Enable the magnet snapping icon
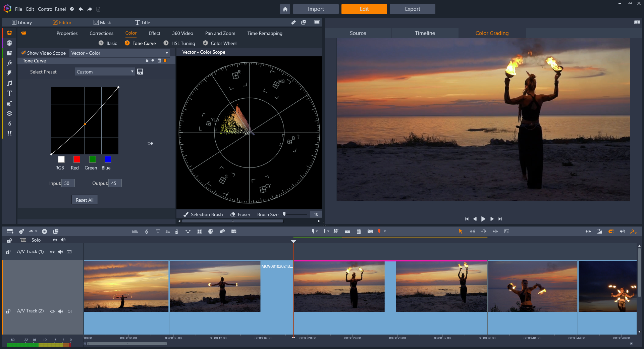The height and width of the screenshot is (349, 644). click(611, 232)
